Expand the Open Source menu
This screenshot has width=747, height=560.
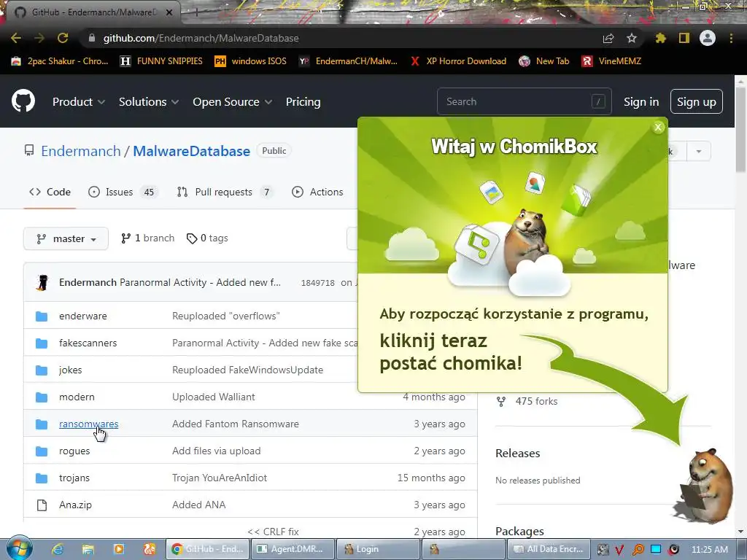233,101
